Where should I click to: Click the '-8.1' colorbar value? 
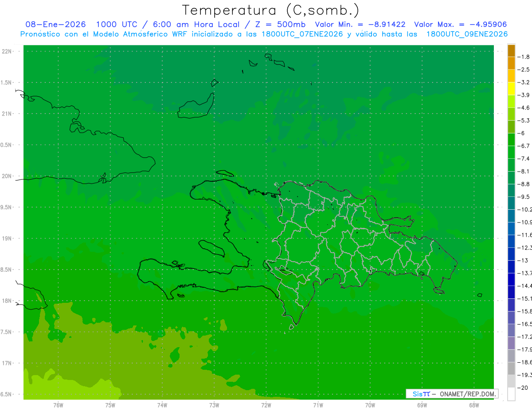pyautogui.click(x=524, y=171)
